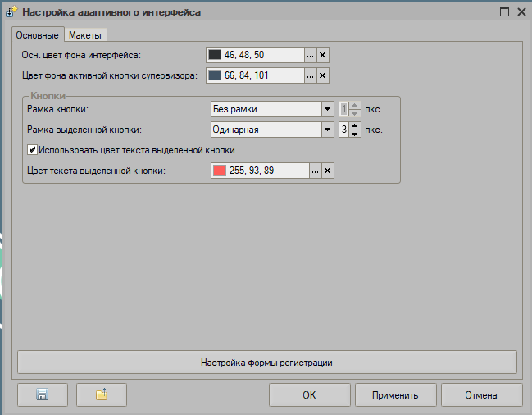
Task: Expand the Рамка выделенной кнопки dropdown
Action: [327, 130]
